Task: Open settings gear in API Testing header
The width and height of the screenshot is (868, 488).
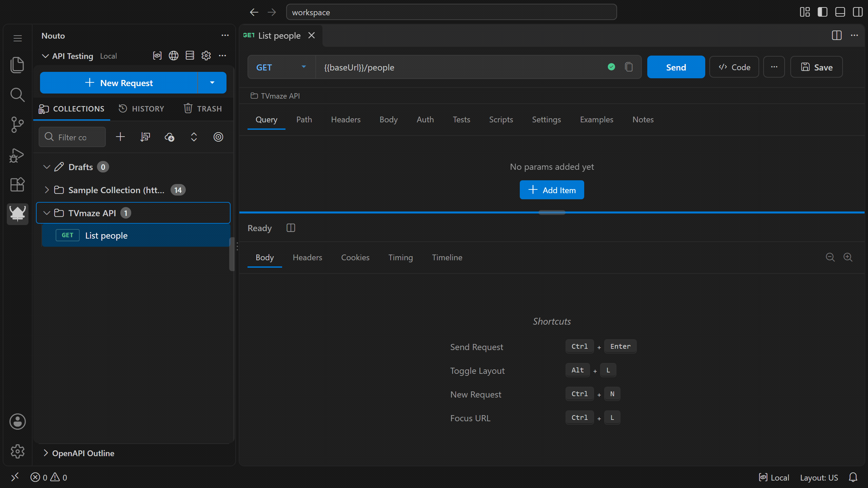Action: coord(206,56)
